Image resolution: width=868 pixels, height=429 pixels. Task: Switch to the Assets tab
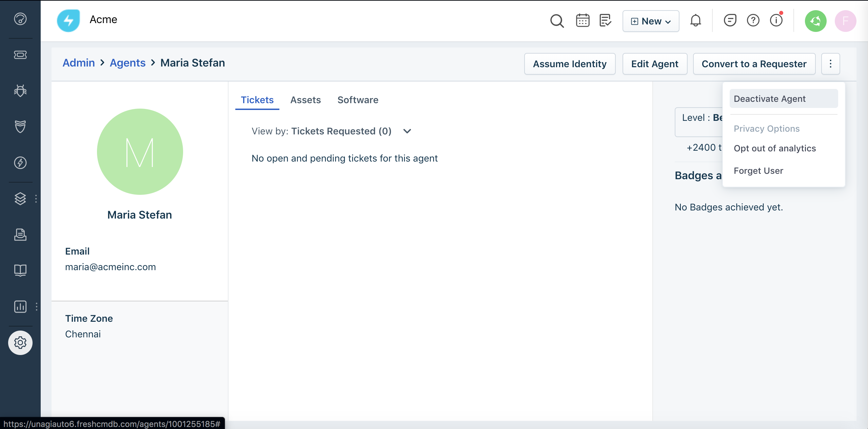(x=305, y=100)
